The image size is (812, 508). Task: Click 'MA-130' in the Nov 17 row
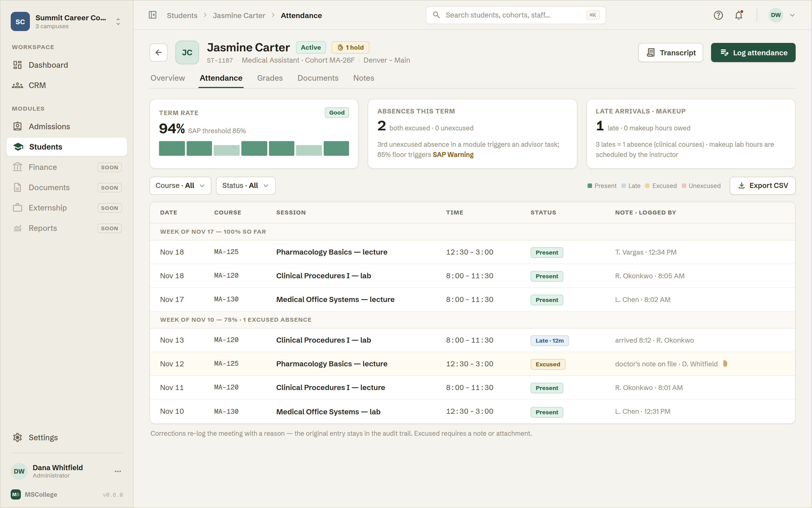pyautogui.click(x=226, y=299)
